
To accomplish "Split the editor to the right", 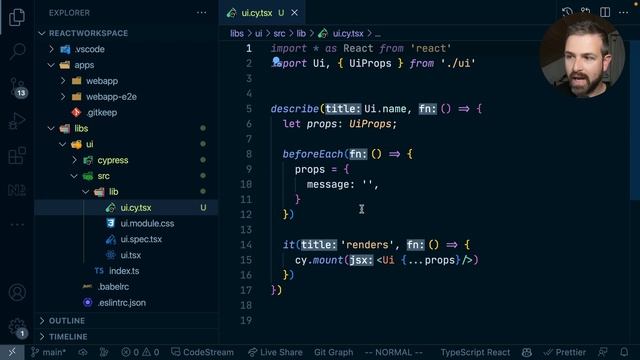I will (605, 12).
